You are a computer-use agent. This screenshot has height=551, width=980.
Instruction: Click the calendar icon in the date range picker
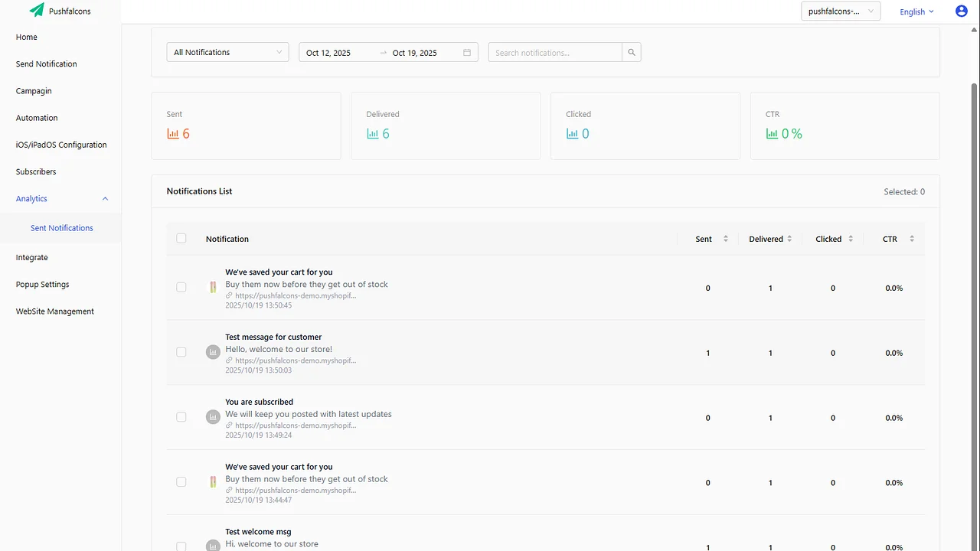[x=466, y=52]
